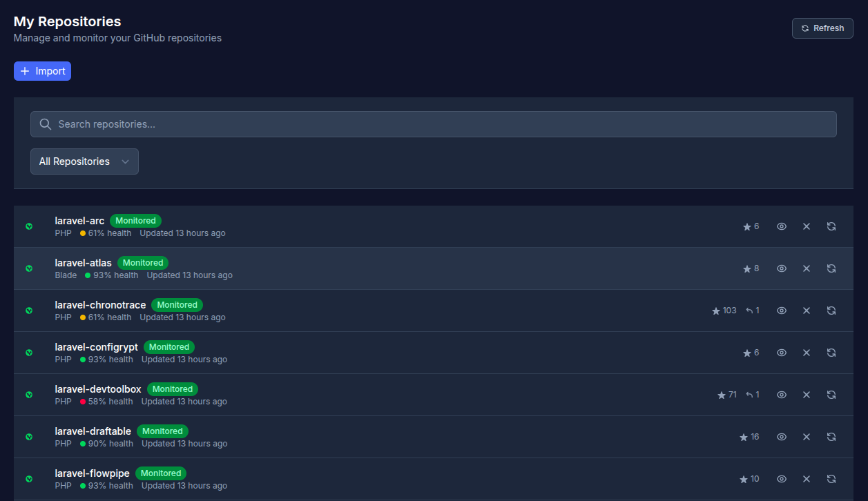Click the star icon on laravel-chronotrace
The image size is (868, 501).
point(716,311)
